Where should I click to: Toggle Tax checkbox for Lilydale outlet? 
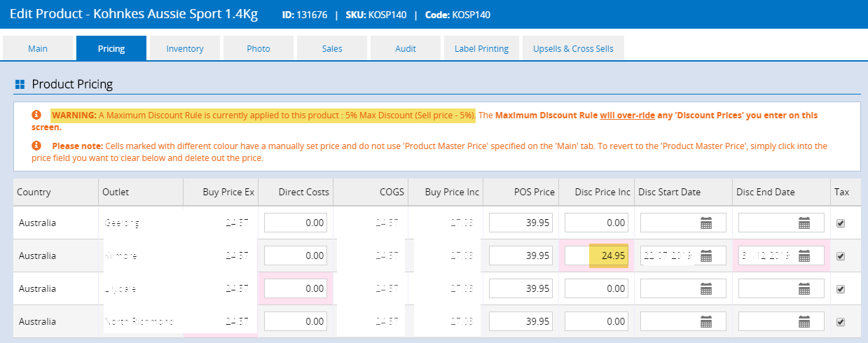pyautogui.click(x=841, y=288)
